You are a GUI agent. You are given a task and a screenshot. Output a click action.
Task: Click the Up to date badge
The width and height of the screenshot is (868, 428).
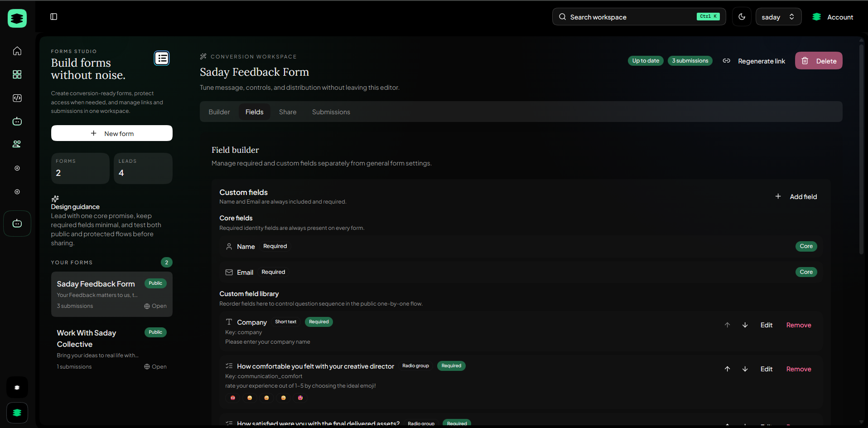coord(646,61)
